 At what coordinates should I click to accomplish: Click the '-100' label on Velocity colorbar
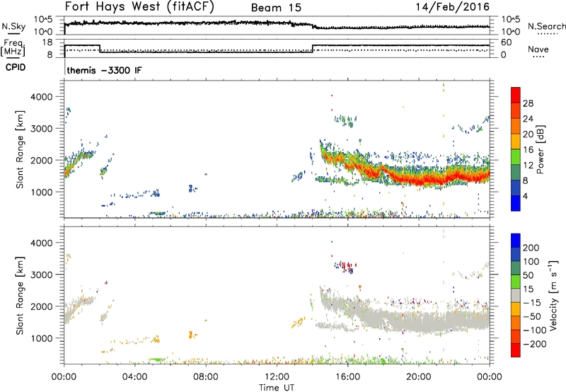click(x=534, y=330)
